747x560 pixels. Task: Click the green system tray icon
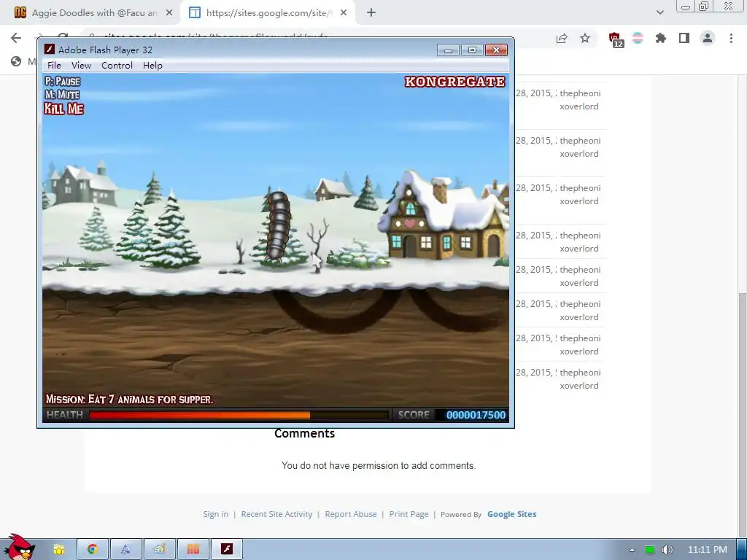click(x=649, y=550)
